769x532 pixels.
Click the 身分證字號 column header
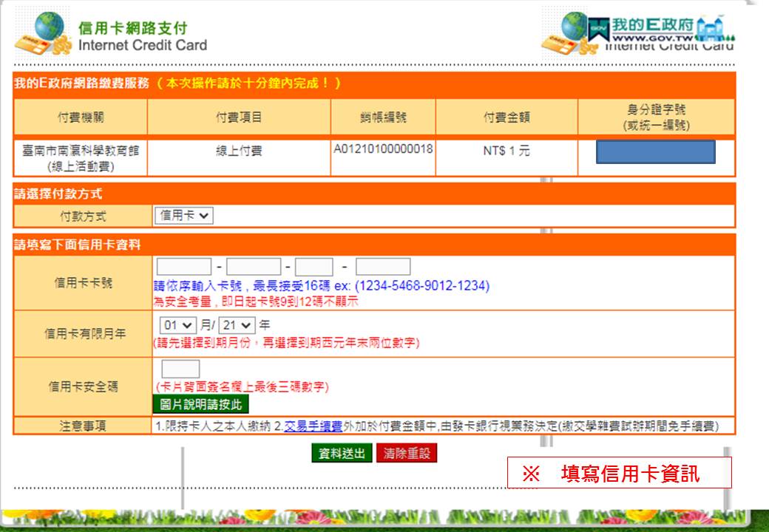click(x=656, y=117)
